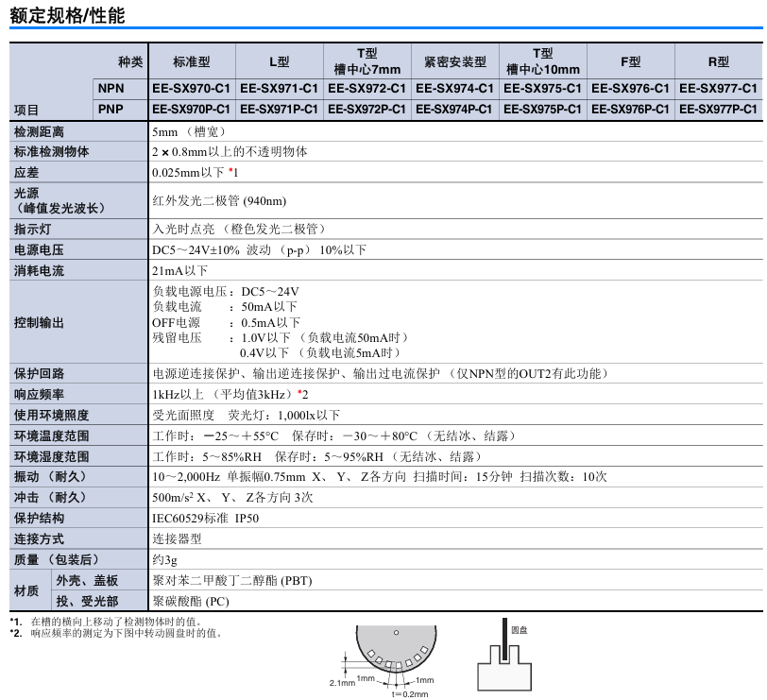
Task: Click the NPN row label
Action: pos(111,88)
